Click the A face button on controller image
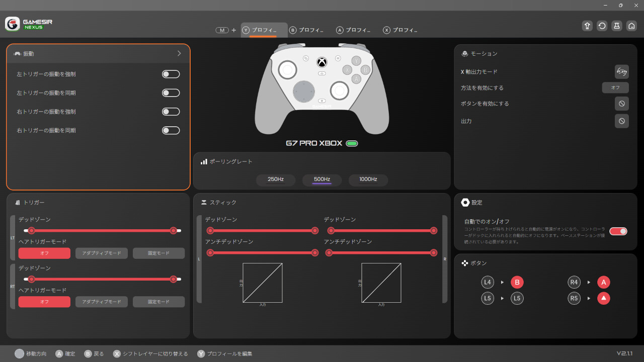The width and height of the screenshot is (644, 362). click(x=356, y=79)
